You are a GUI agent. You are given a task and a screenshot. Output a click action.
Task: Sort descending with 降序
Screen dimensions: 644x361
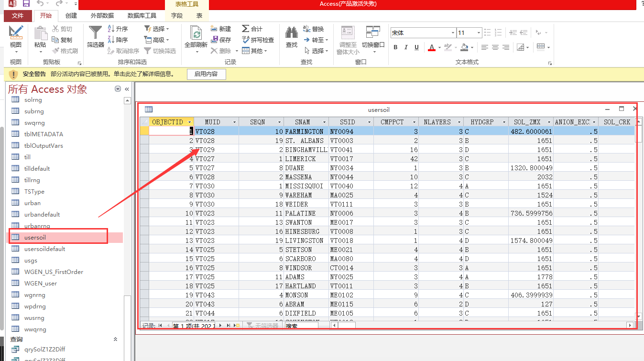118,40
